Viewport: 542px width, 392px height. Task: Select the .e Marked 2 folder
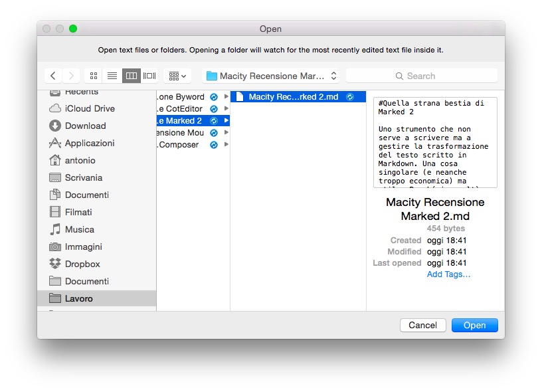point(193,121)
